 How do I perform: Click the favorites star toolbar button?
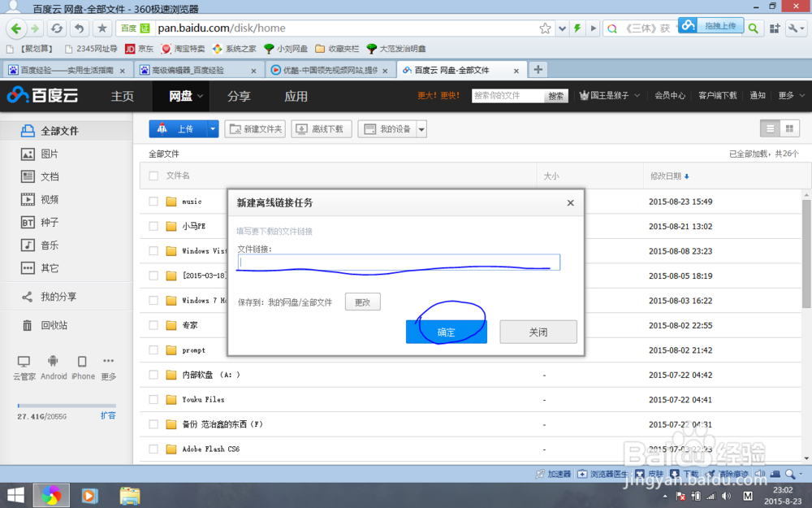pyautogui.click(x=102, y=28)
